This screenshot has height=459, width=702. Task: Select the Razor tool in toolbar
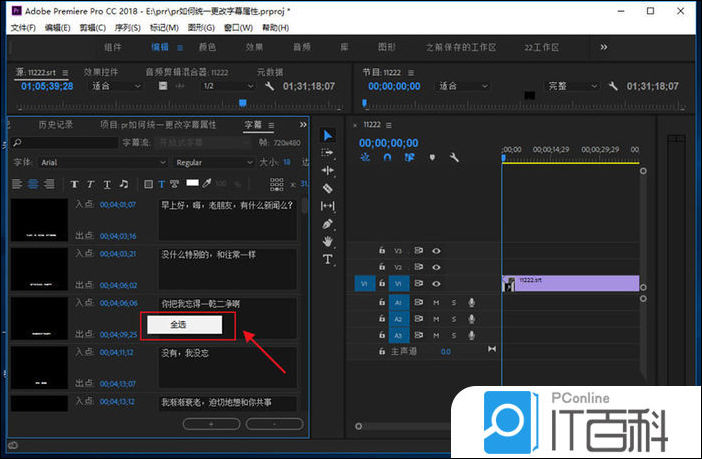(x=327, y=188)
